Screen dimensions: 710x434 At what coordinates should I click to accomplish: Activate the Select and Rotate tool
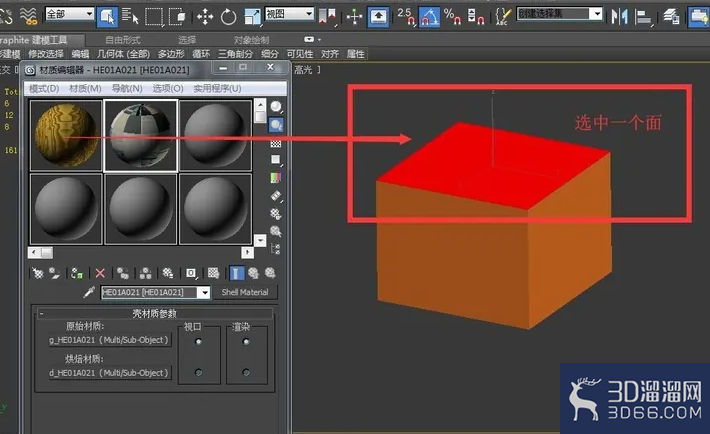click(228, 17)
